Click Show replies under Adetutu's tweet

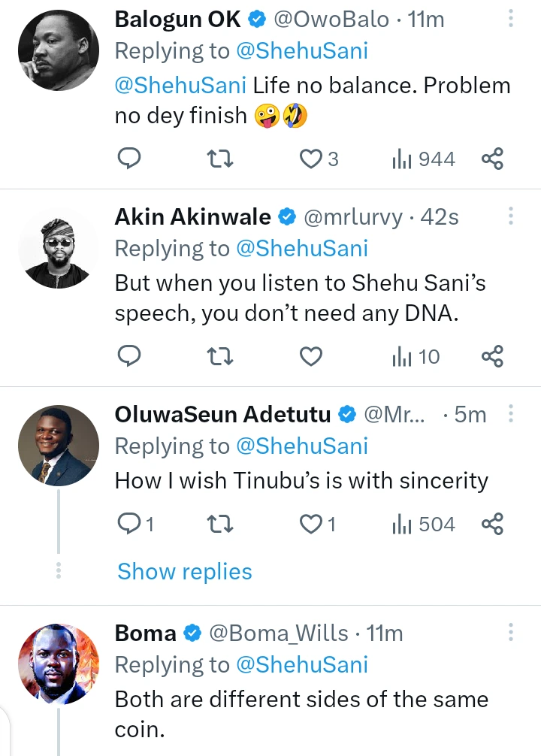(x=185, y=572)
